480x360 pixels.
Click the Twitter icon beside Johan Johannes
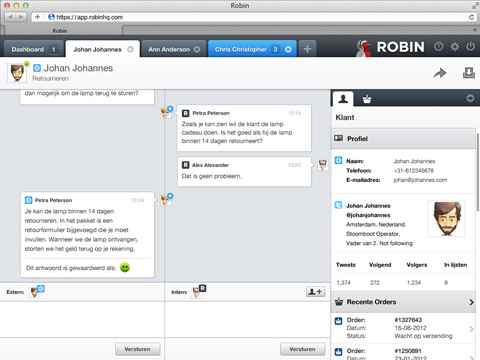(338, 205)
